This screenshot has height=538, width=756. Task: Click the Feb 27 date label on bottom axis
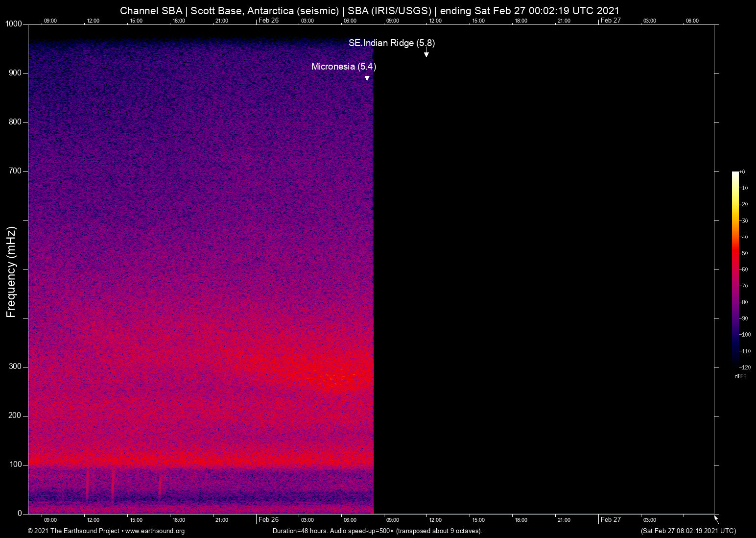point(610,519)
